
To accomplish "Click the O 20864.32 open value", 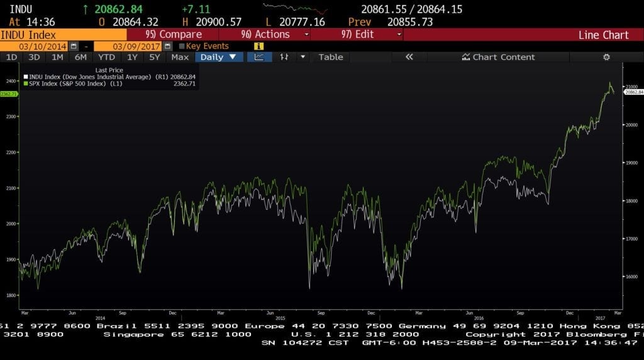I will 128,22.
